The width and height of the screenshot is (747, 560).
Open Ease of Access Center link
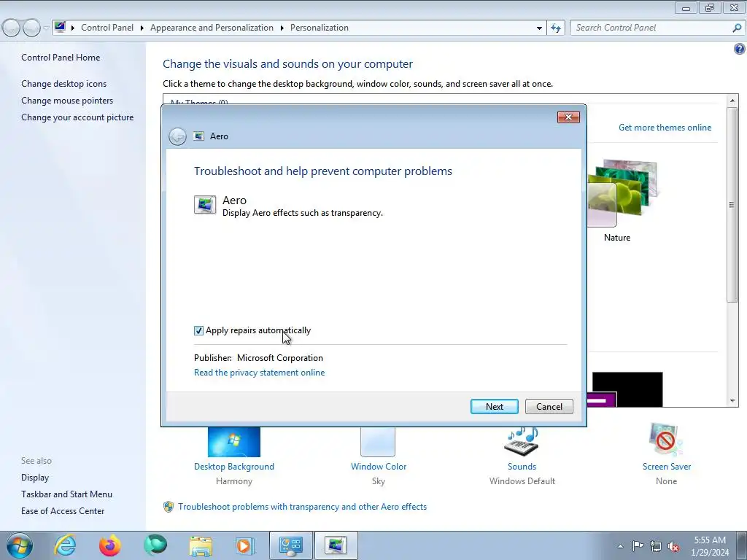point(63,511)
